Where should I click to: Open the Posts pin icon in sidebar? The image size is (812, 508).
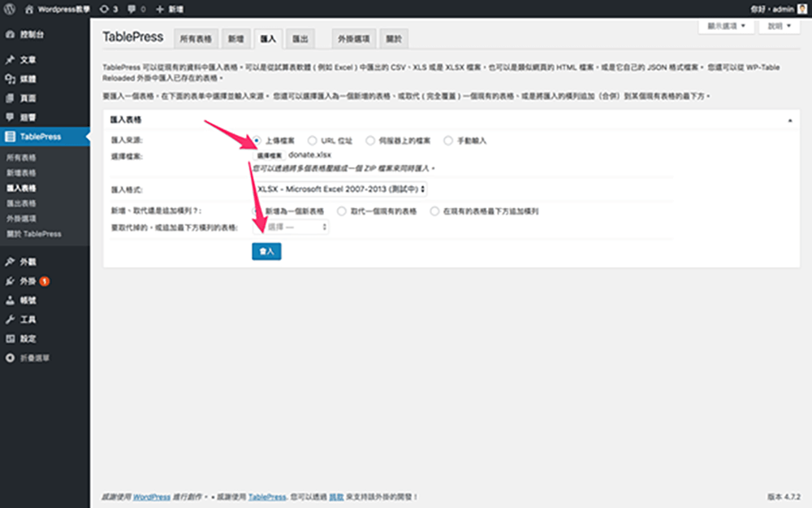(10, 59)
